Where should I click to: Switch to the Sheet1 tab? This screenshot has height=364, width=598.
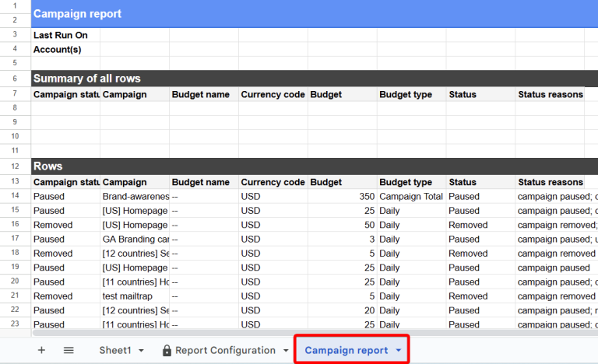115,350
